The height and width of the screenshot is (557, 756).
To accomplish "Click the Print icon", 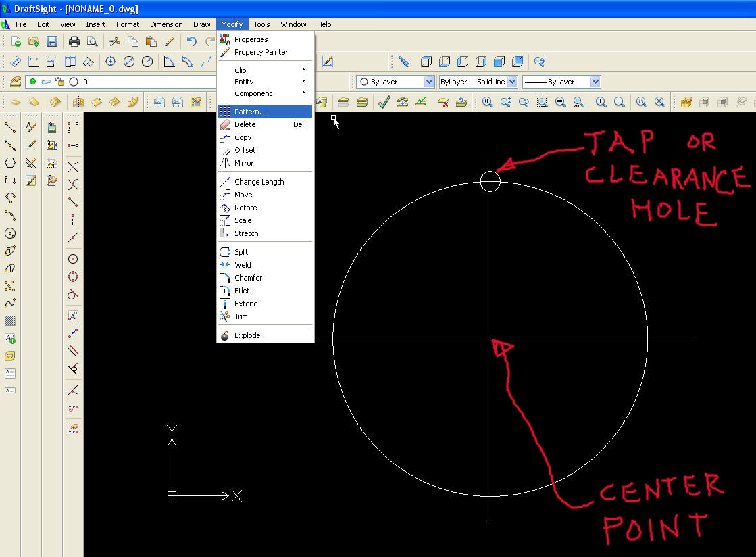I will [74, 41].
